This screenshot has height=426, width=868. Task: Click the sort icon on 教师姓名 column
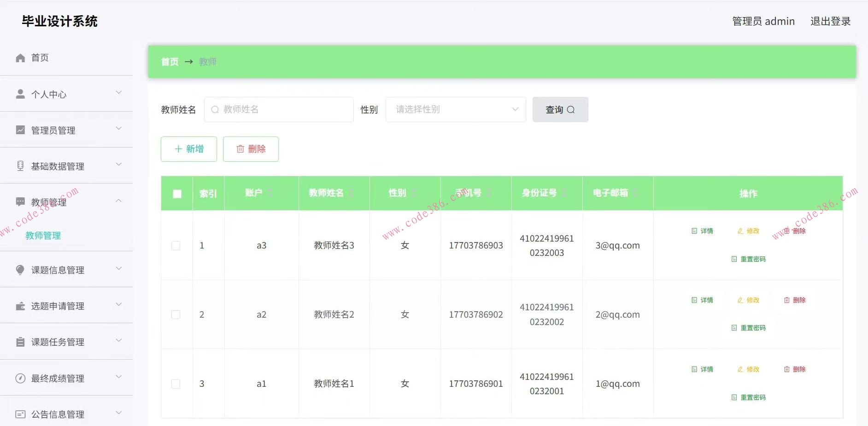point(352,193)
